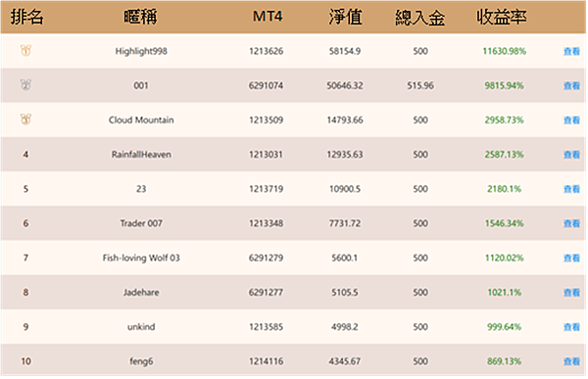Click return rate 2958.73%
This screenshot has height=379, width=588.
coord(505,119)
